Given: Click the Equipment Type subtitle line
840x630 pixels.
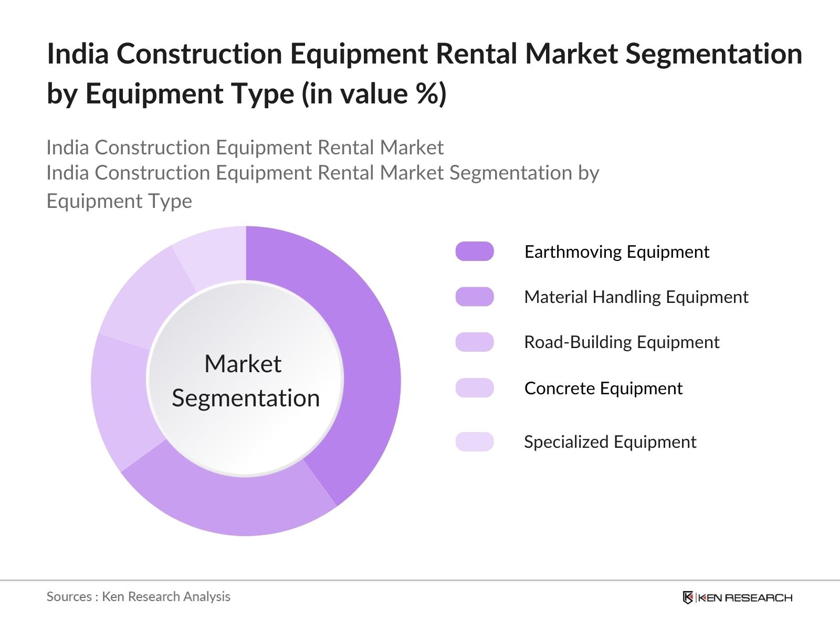Looking at the screenshot, I should pyautogui.click(x=120, y=201).
